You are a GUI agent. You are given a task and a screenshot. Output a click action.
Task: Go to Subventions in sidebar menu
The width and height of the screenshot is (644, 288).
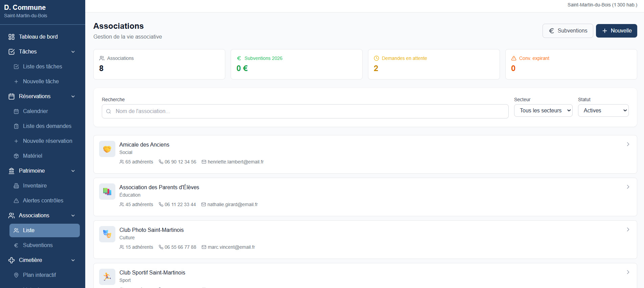(38, 245)
